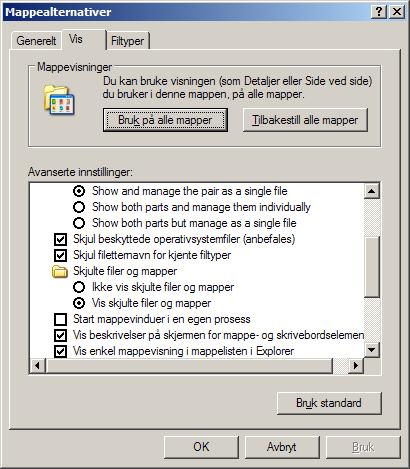Click the vertical scrollbar thumb in advanced settings
This screenshot has width=410, height=469.
coord(372,267)
